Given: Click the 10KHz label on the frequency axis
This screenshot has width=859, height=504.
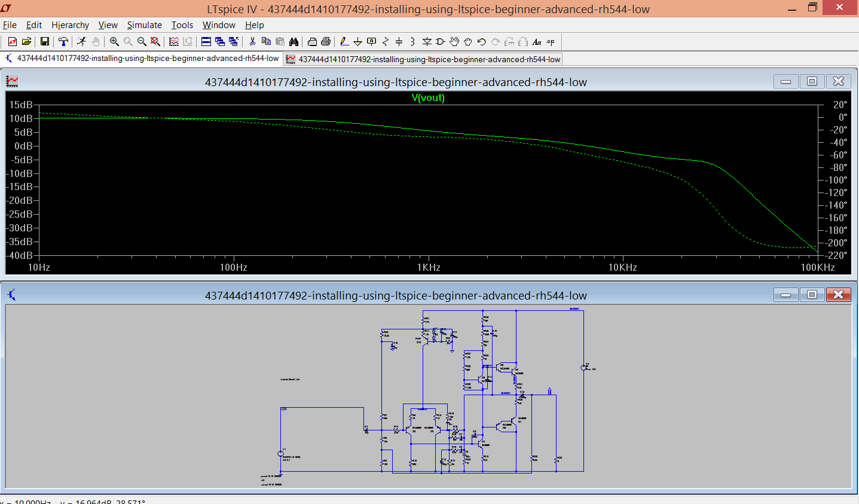Looking at the screenshot, I should pos(622,267).
